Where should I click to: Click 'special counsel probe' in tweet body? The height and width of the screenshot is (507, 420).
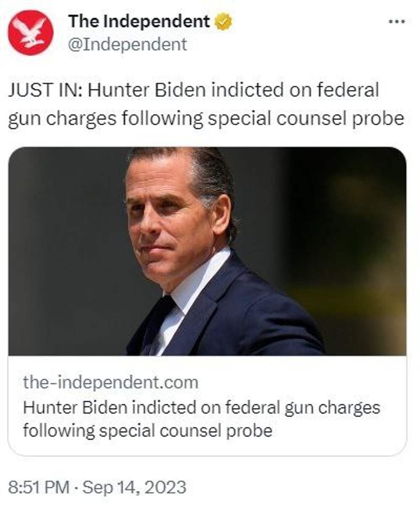[x=304, y=119]
